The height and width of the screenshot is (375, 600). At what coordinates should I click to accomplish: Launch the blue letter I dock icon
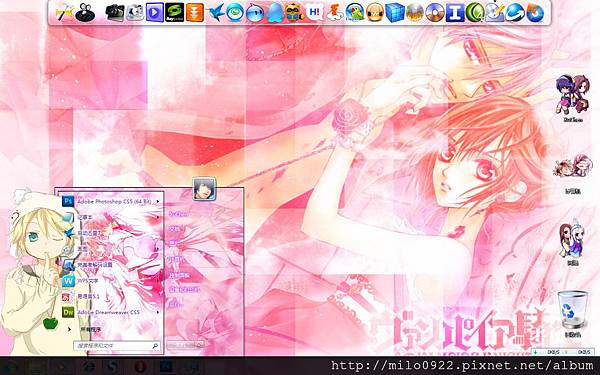455,13
